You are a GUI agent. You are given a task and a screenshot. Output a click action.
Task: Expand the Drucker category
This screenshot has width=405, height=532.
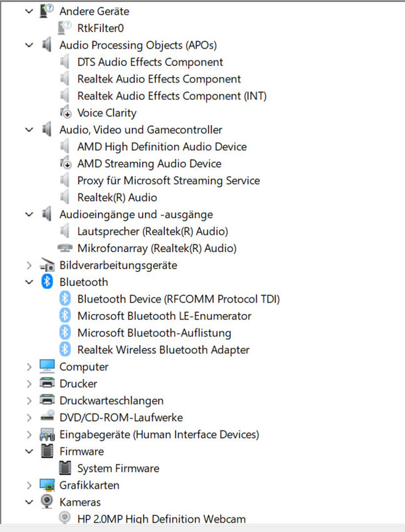click(29, 384)
